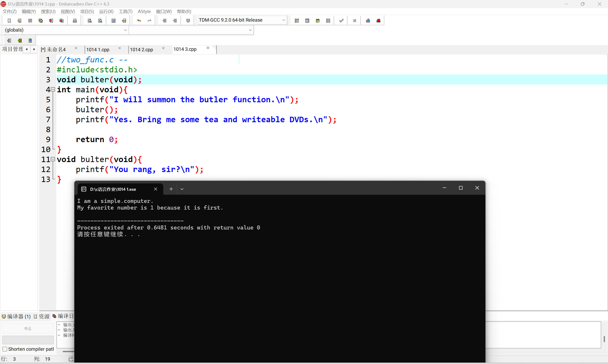Screen dimensions: 608x364
Task: Click the Print toolbar icon
Action: tap(75, 21)
